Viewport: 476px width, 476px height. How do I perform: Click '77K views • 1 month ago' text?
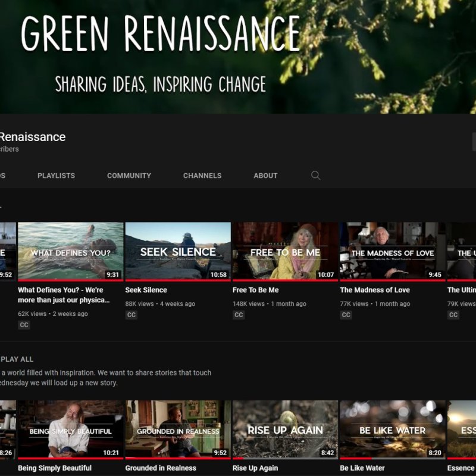pos(375,303)
